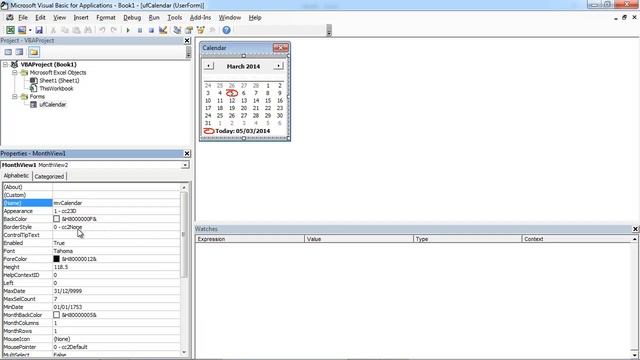The image size is (640, 360).
Task: Save the workbook with the floppy icon
Action: pos(39,30)
